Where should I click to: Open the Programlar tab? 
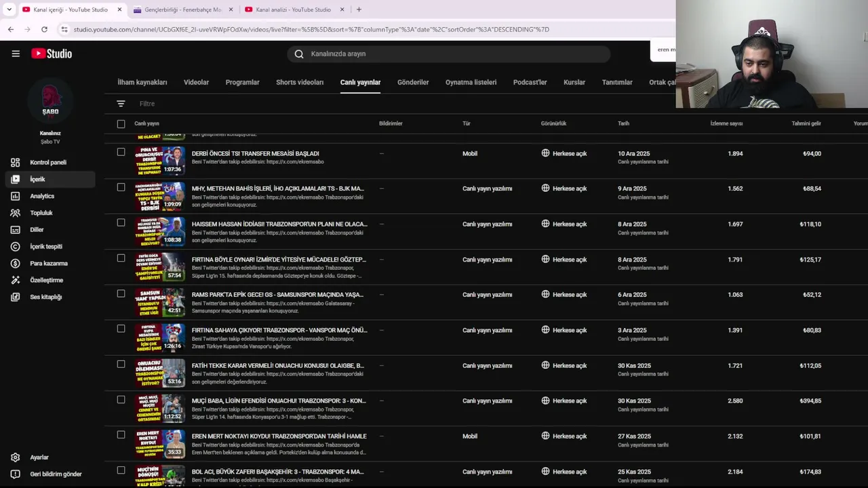pyautogui.click(x=242, y=83)
